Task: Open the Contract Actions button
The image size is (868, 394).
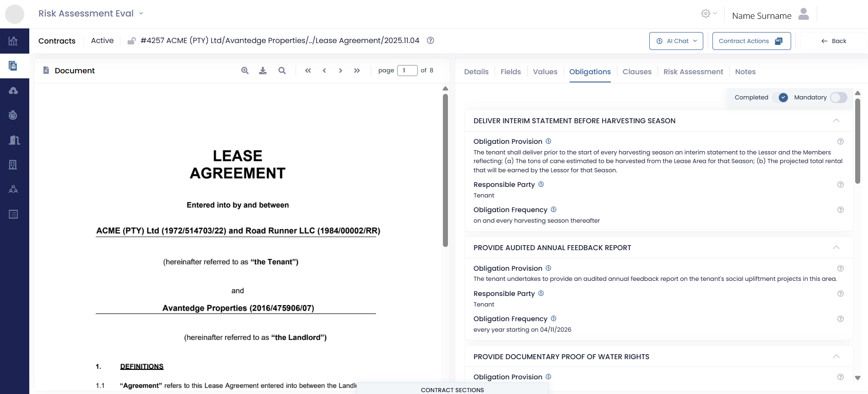Action: 751,41
